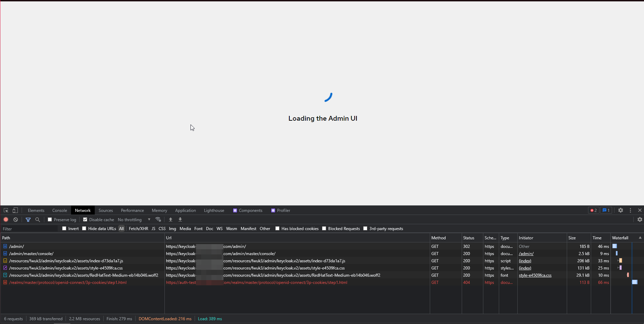The width and height of the screenshot is (644, 324).
Task: Enable Preserve log
Action: tap(49, 219)
